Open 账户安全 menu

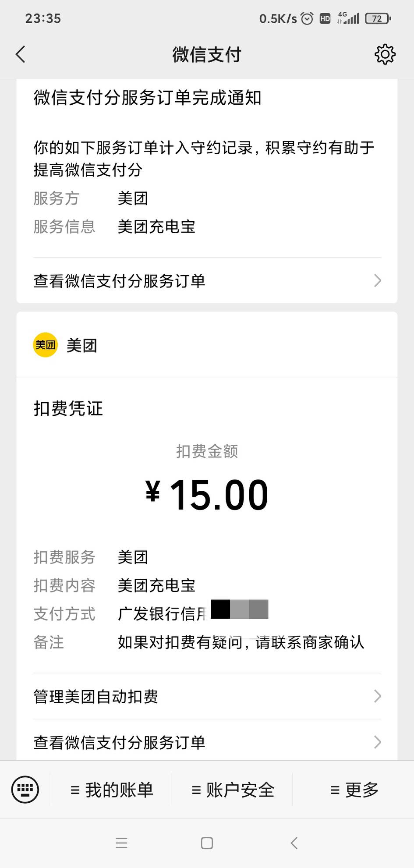click(x=233, y=790)
